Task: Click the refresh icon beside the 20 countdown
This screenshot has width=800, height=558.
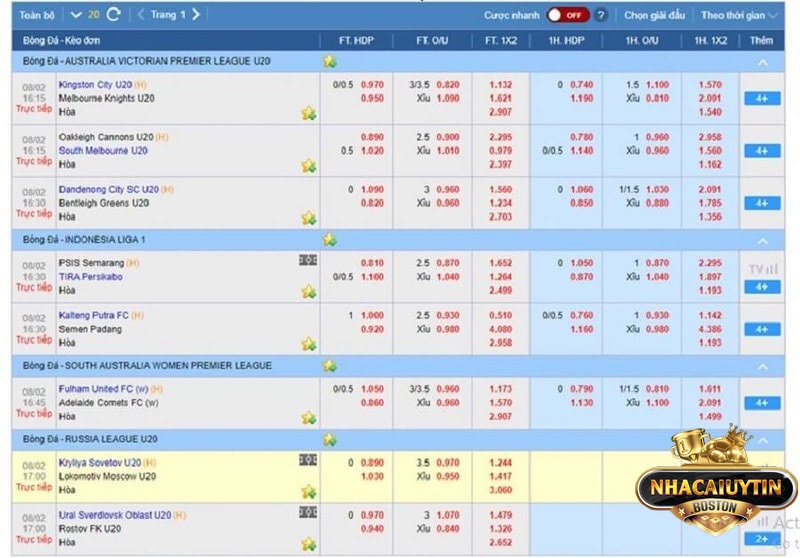Action: (x=114, y=15)
